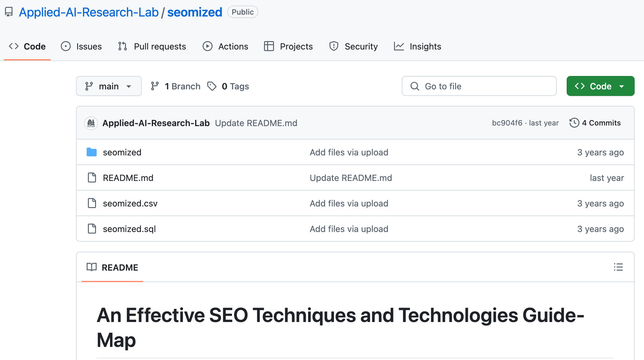Open the Applied-AI-Research-Lab owner link in header
The width and height of the screenshot is (644, 360).
point(89,12)
